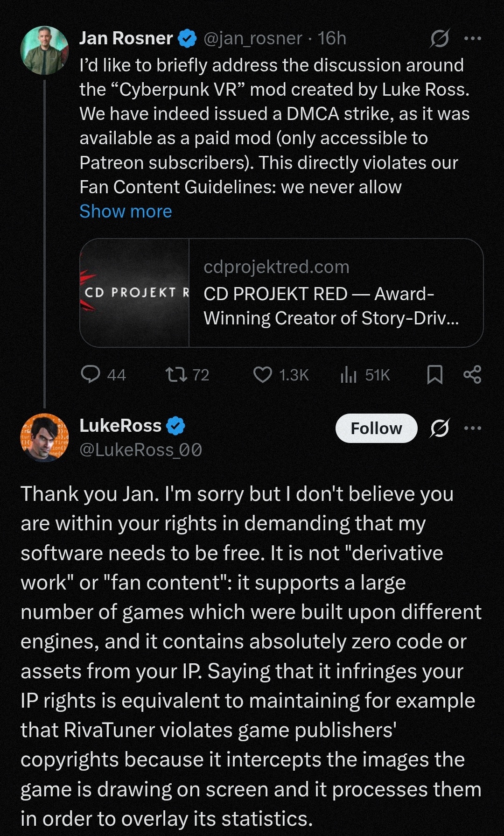
Task: Expand the tweet with Show more
Action: point(126,211)
